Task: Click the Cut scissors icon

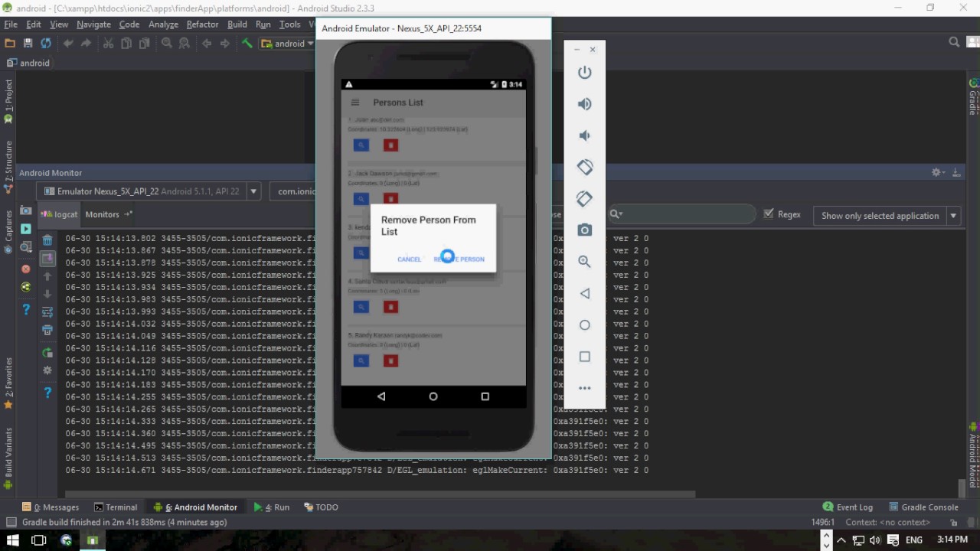Action: pyautogui.click(x=108, y=44)
